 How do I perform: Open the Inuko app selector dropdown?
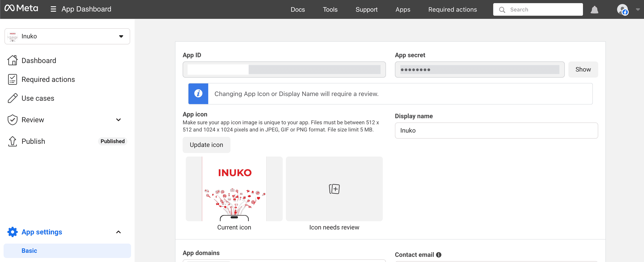coord(67,36)
